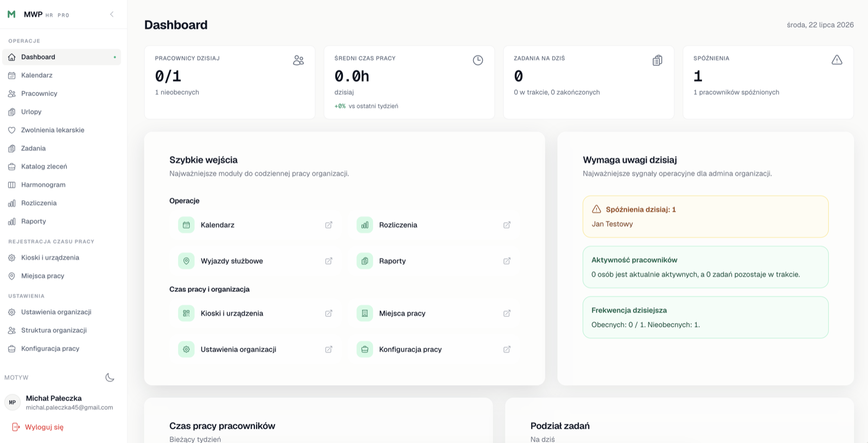Click external link icon on Raporty tile
Image resolution: width=868 pixels, height=443 pixels.
(507, 261)
